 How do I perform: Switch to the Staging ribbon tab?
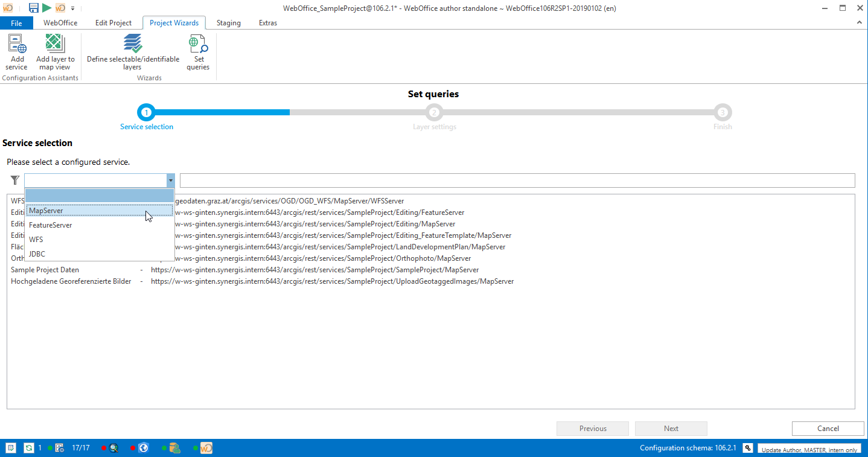228,22
